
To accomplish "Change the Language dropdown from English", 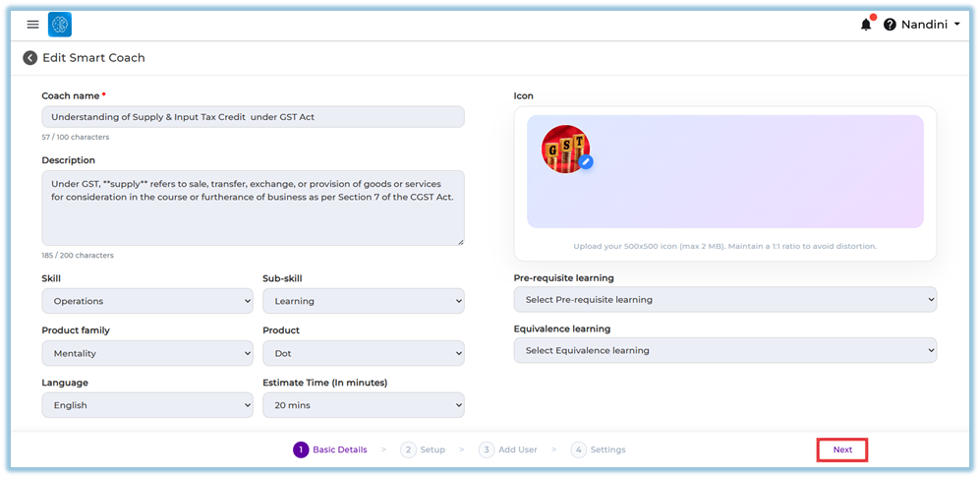I will click(146, 405).
